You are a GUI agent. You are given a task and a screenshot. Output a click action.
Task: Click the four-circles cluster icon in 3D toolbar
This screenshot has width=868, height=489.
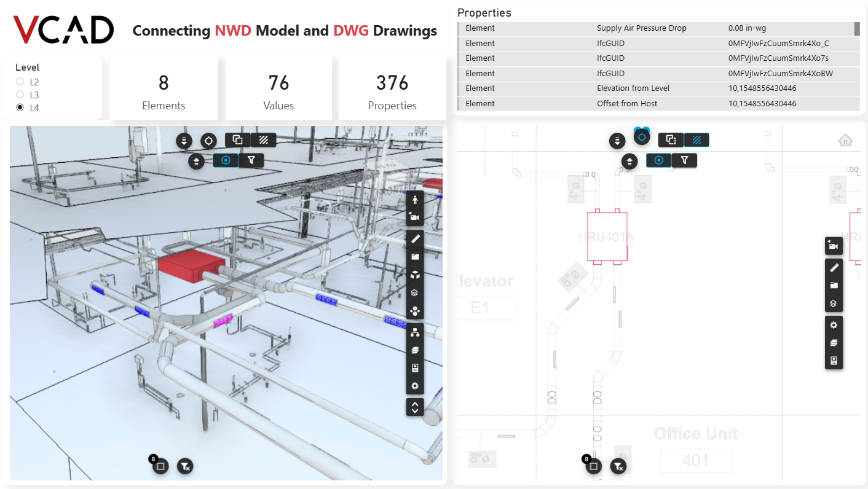415,311
